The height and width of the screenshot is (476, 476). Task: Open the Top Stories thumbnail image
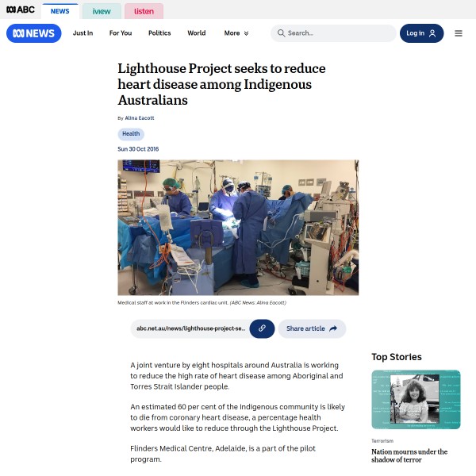click(416, 400)
